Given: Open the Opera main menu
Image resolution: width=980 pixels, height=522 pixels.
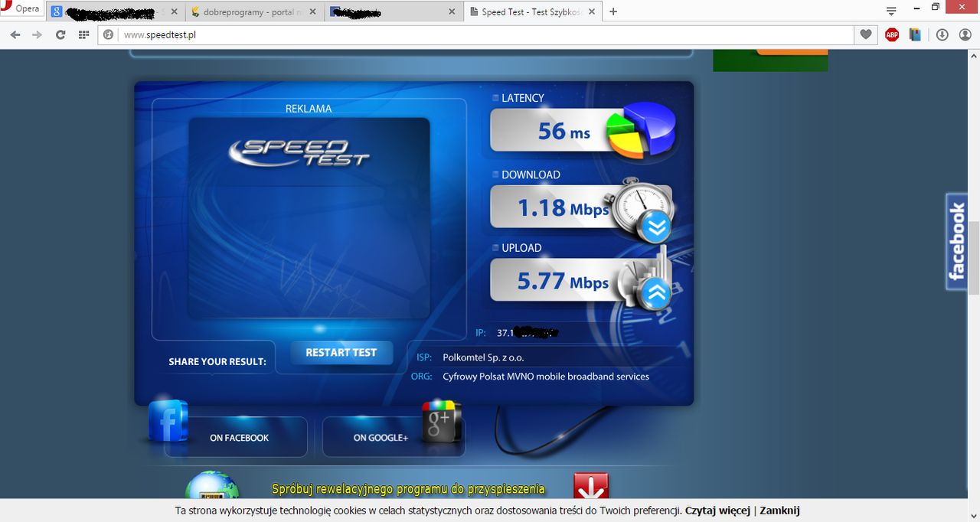Looking at the screenshot, I should (21, 9).
